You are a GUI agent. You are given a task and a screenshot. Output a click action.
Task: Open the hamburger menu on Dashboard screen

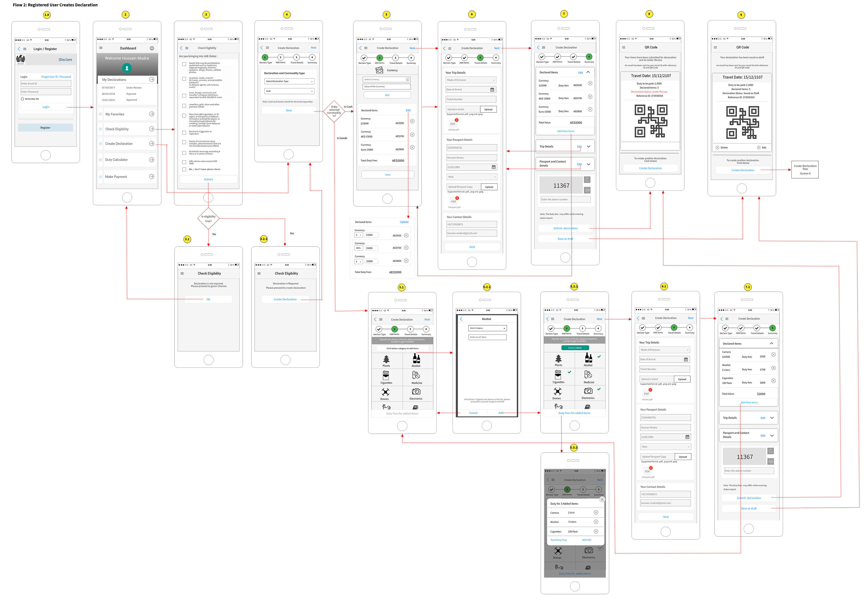coord(101,48)
